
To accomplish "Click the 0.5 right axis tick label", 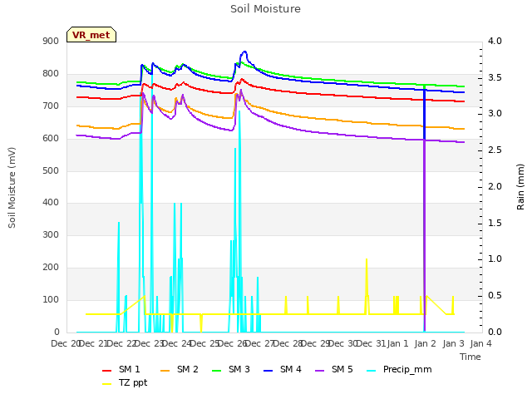I will (495, 296).
